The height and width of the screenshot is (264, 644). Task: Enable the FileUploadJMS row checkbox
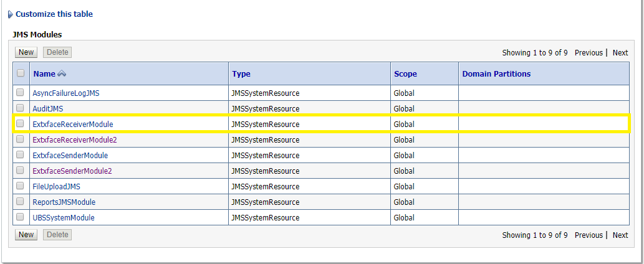(x=21, y=186)
